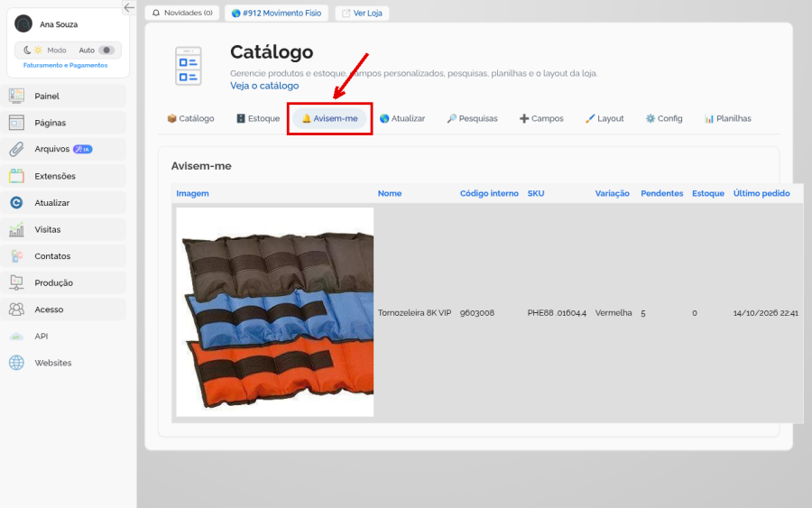Open the Páginas sidebar icon
The height and width of the screenshot is (508, 812).
pos(16,123)
